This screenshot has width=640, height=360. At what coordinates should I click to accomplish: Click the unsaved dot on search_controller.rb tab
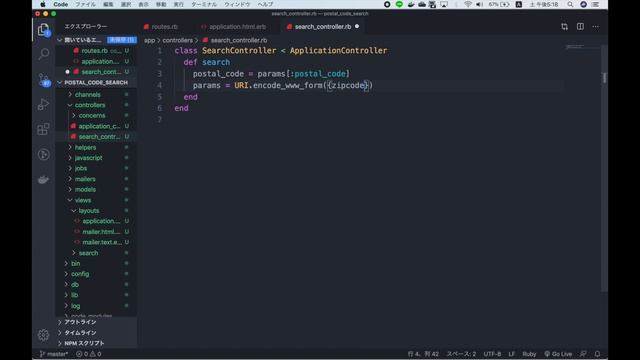click(357, 27)
